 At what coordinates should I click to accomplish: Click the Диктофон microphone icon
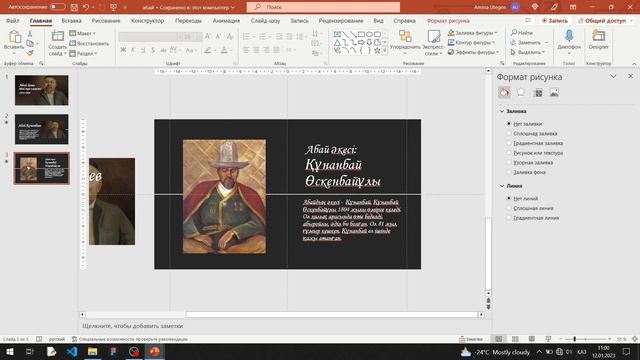pyautogui.click(x=569, y=36)
